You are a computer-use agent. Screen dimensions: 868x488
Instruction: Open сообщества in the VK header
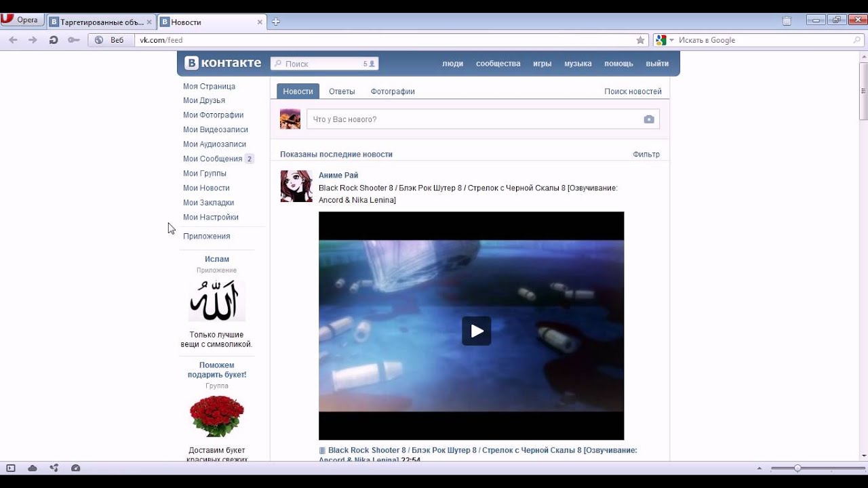coord(498,64)
